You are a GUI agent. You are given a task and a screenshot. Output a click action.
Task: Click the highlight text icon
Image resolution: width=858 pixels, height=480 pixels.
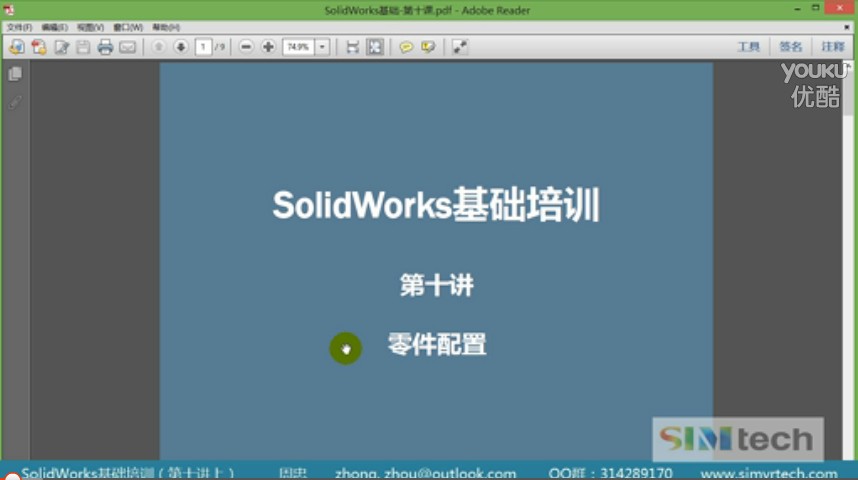(x=428, y=47)
